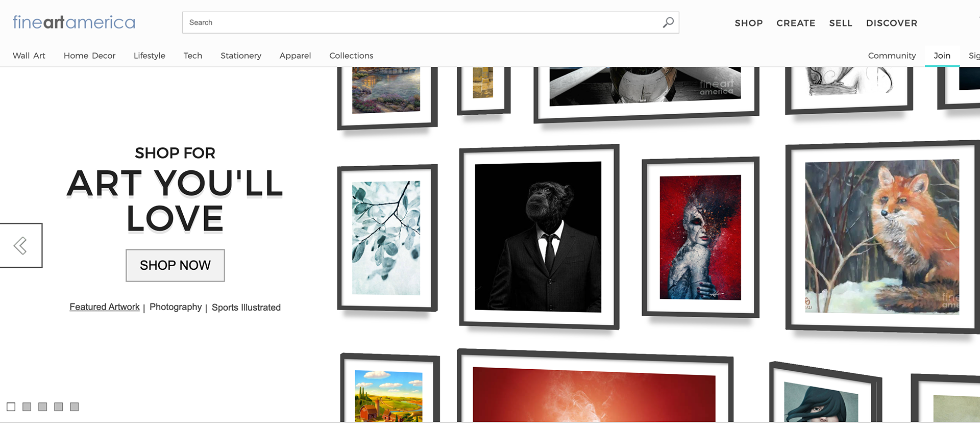Follow the Photography link
Image resolution: width=980 pixels, height=433 pixels.
coord(176,307)
